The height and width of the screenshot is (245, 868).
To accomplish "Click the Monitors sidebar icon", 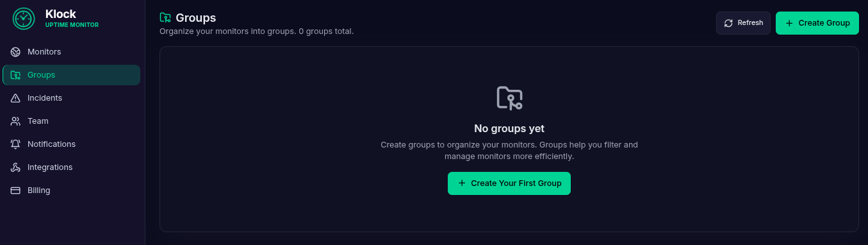I will click(x=15, y=52).
